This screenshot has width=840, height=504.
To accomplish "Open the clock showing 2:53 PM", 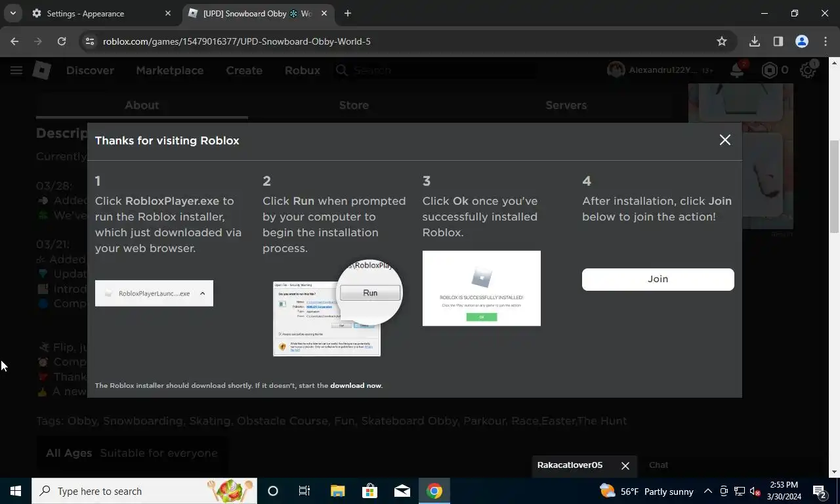I will [784, 491].
